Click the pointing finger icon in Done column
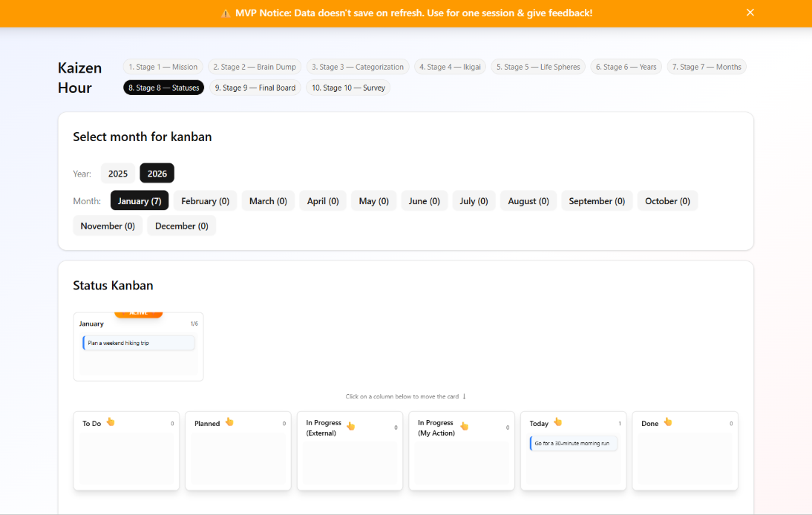The width and height of the screenshot is (812, 515). (x=666, y=421)
